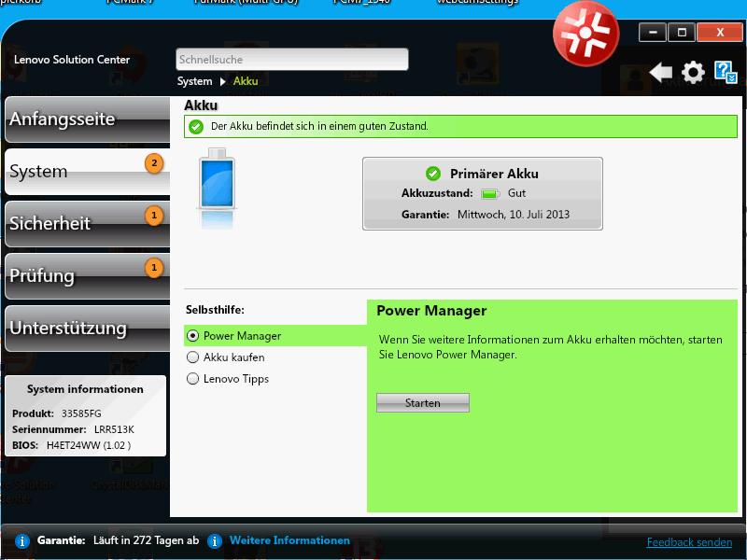Click the Akku page heading
The width and height of the screenshot is (747, 560).
click(201, 105)
